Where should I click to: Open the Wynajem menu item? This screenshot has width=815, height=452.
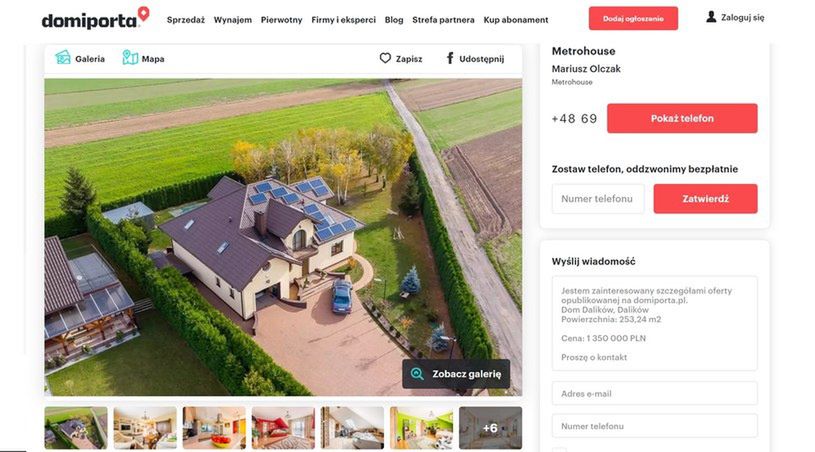(x=232, y=20)
